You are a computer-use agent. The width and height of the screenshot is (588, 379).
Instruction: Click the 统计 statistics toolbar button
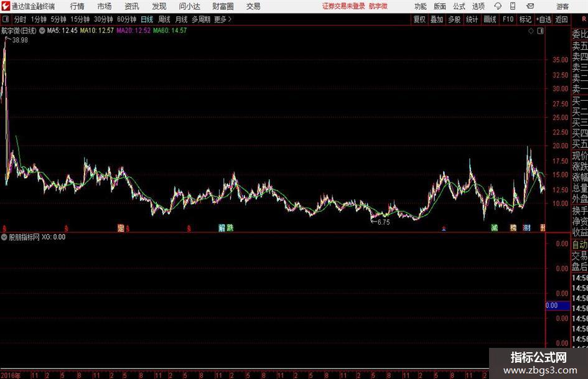(x=472, y=19)
